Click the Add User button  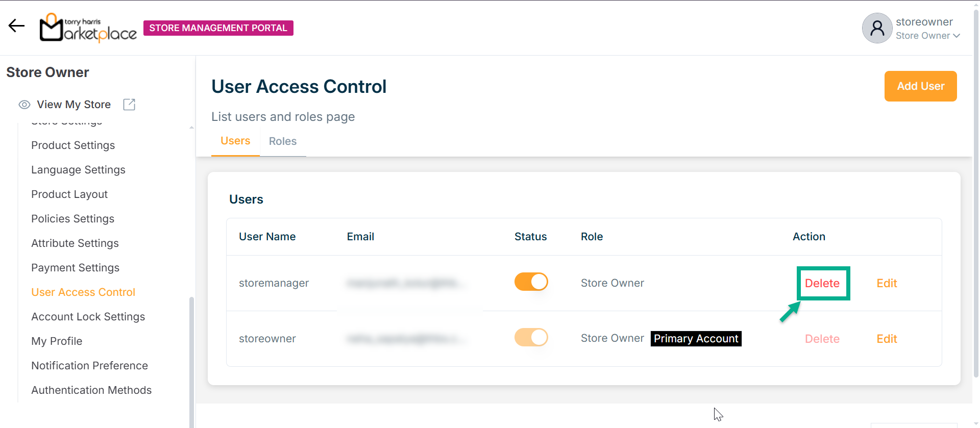920,86
